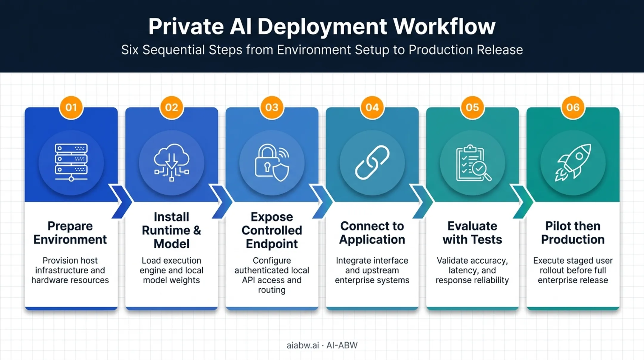The width and height of the screenshot is (644, 360).
Task: Click the title 'Private AI Deployment Workflow'
Action: point(322,27)
